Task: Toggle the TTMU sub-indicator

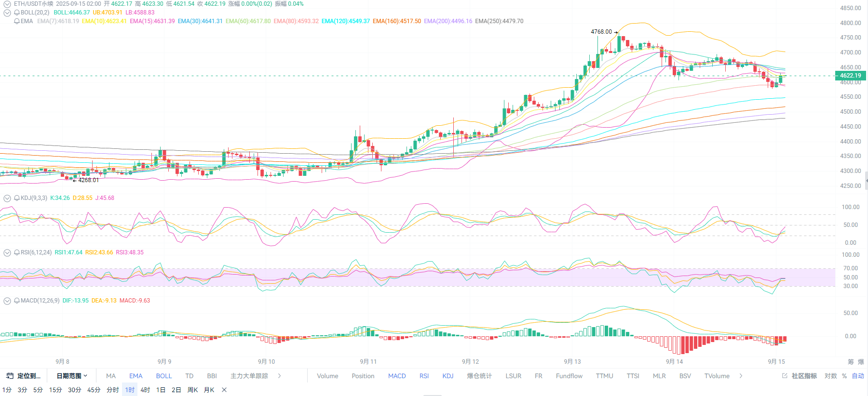Action: click(604, 376)
